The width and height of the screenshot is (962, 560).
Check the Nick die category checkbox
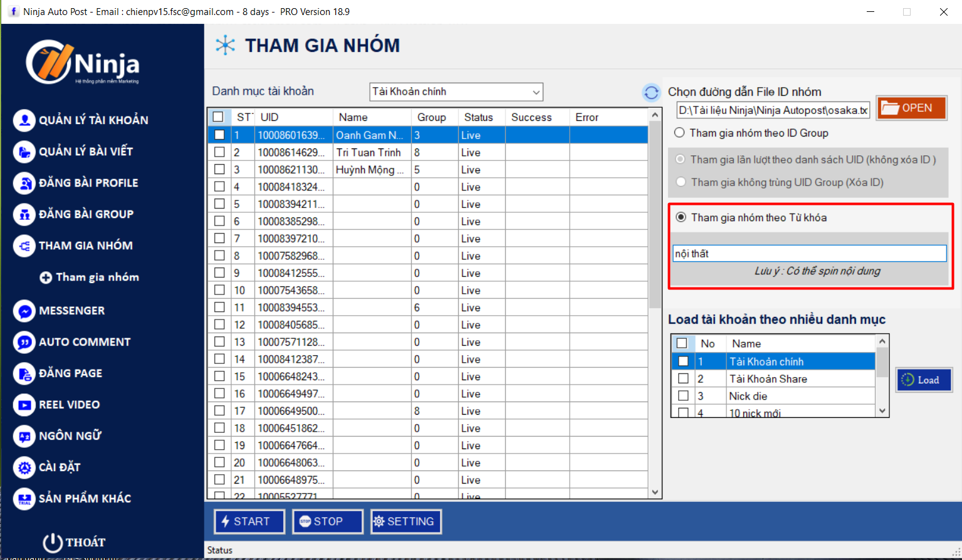tap(683, 396)
